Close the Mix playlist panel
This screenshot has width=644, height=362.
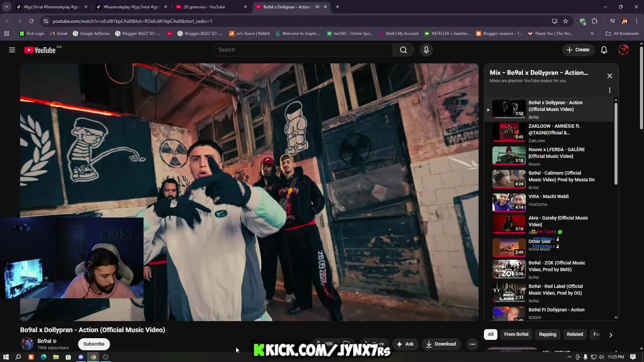[609, 76]
